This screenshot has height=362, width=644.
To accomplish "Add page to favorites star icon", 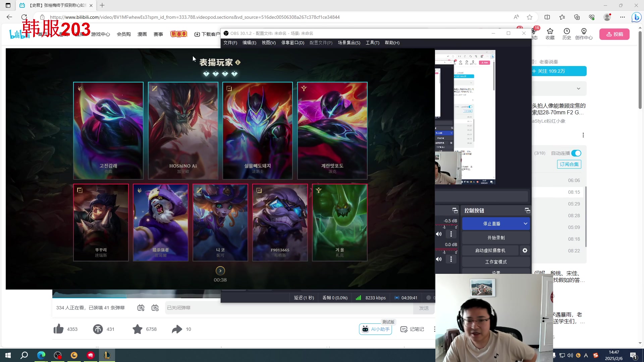I will click(530, 17).
